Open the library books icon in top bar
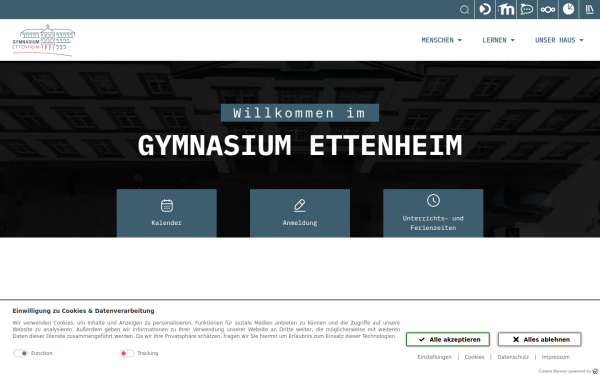The height and width of the screenshot is (375, 600). (590, 9)
